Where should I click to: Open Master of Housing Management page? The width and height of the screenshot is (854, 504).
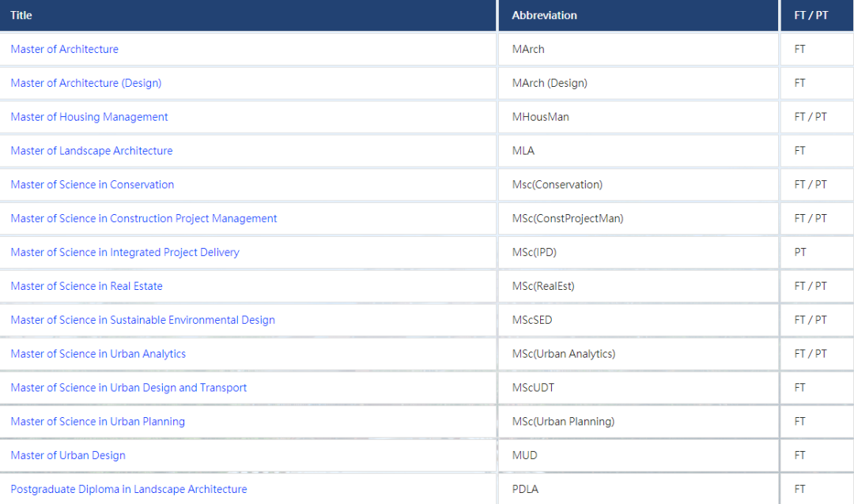[x=89, y=117]
